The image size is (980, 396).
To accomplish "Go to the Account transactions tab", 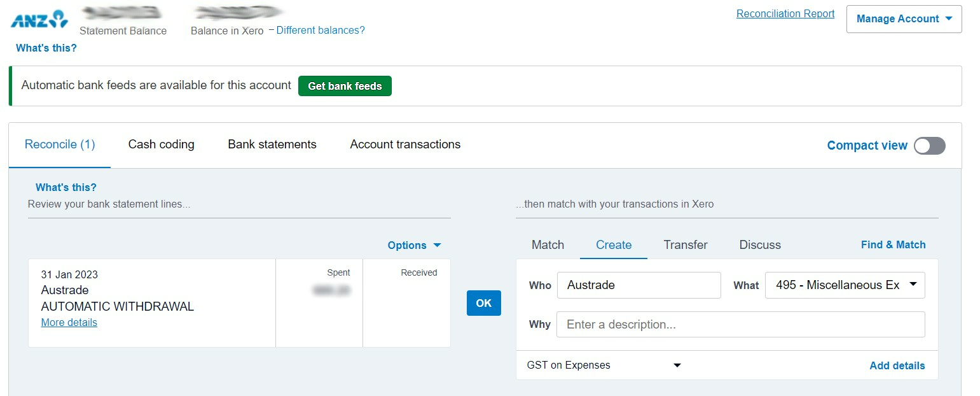I will [x=405, y=145].
